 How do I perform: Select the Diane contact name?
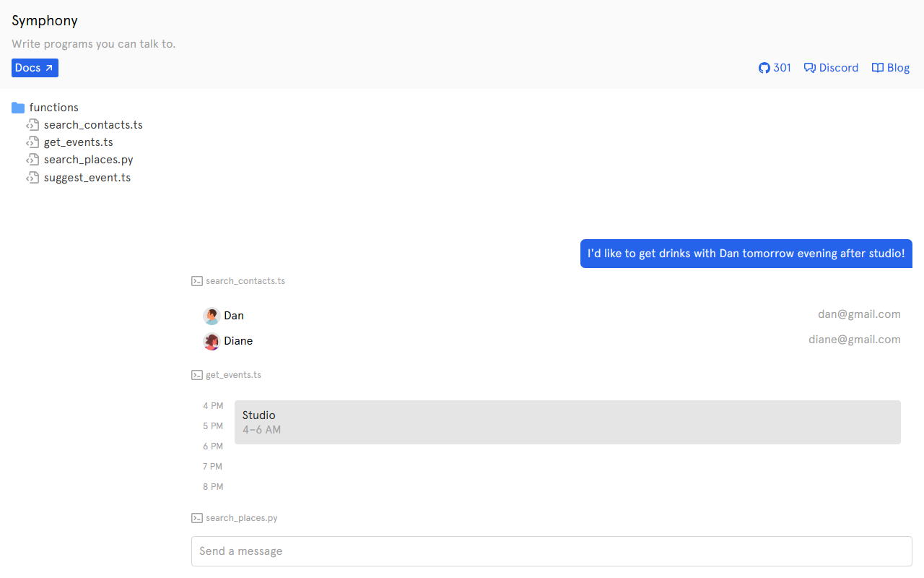tap(238, 341)
